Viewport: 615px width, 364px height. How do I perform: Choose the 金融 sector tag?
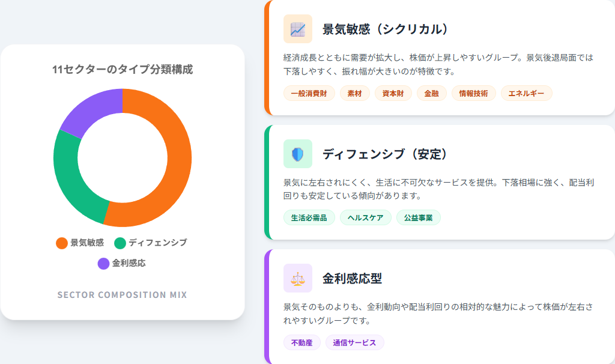tap(431, 93)
